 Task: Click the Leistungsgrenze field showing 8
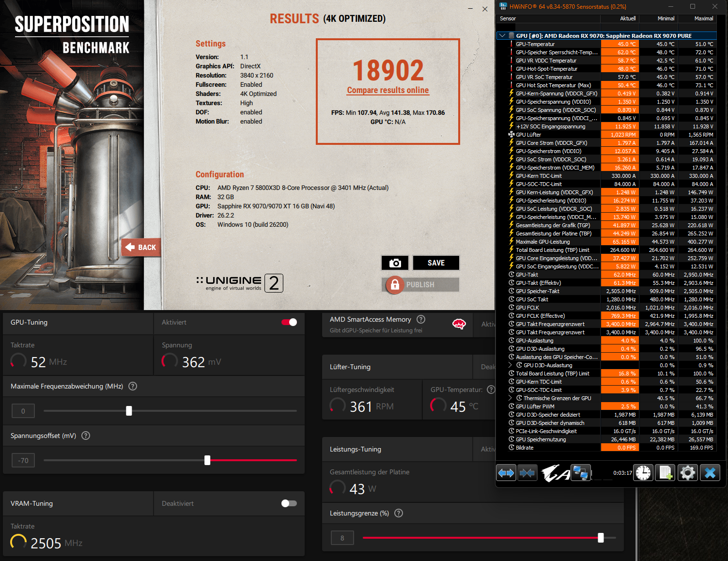pyautogui.click(x=342, y=538)
